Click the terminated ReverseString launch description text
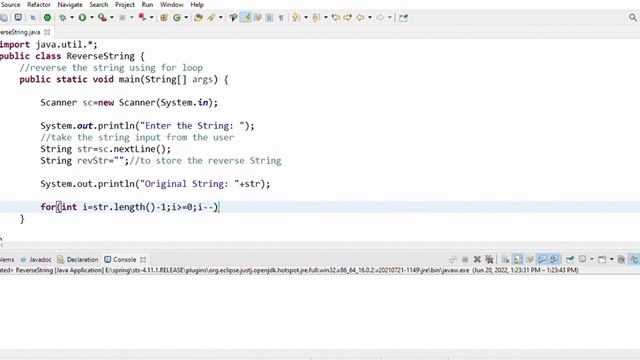640x360 pixels. pyautogui.click(x=289, y=270)
